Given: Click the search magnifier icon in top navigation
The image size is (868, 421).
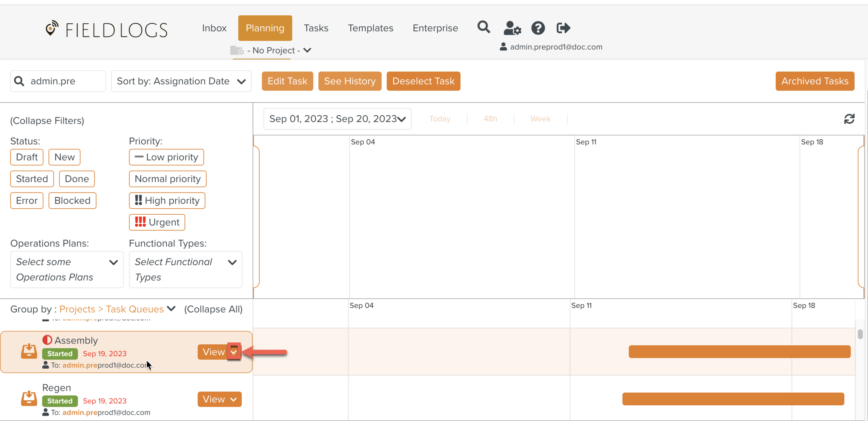Looking at the screenshot, I should click(483, 27).
